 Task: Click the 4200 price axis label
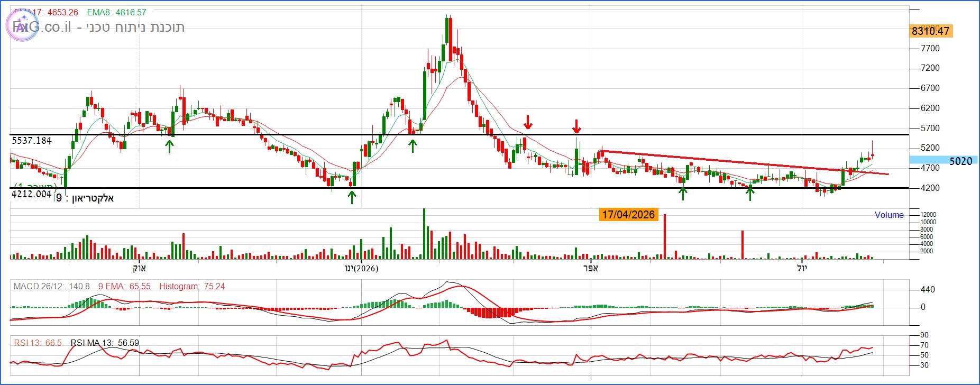click(x=930, y=188)
